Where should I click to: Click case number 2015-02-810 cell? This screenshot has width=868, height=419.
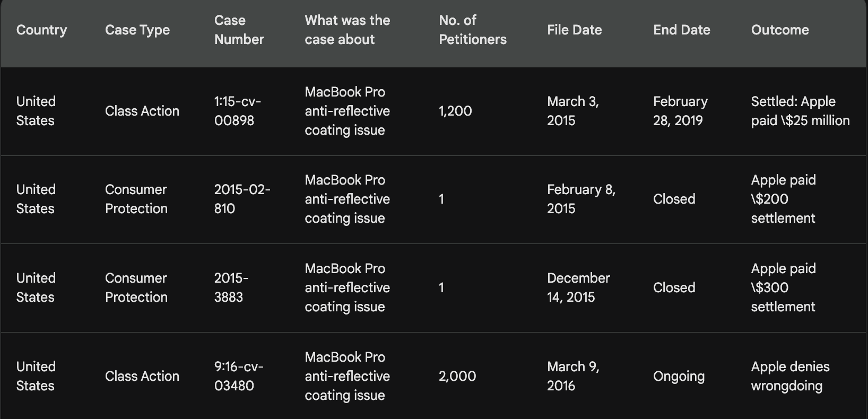tap(242, 199)
